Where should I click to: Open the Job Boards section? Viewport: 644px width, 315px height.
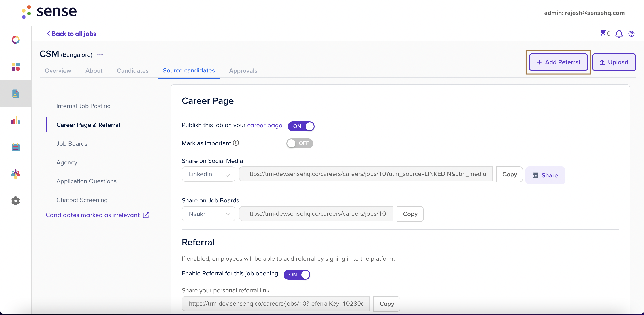point(72,143)
